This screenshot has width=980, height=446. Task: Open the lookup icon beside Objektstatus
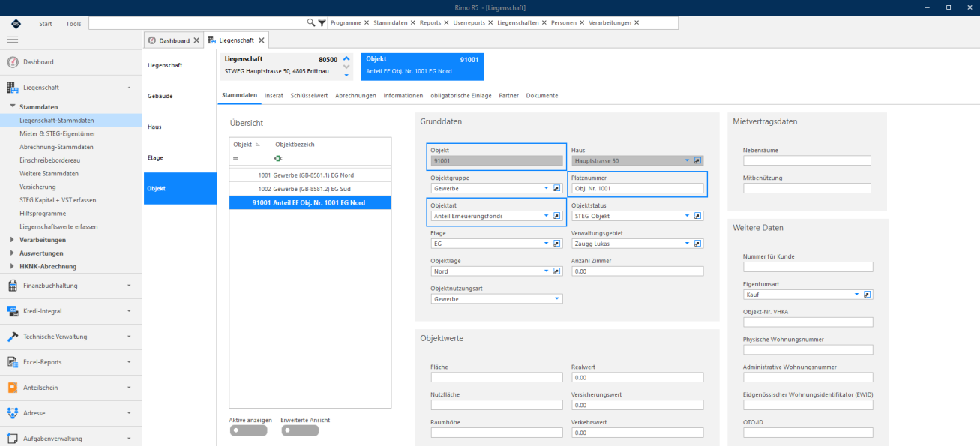coord(697,216)
